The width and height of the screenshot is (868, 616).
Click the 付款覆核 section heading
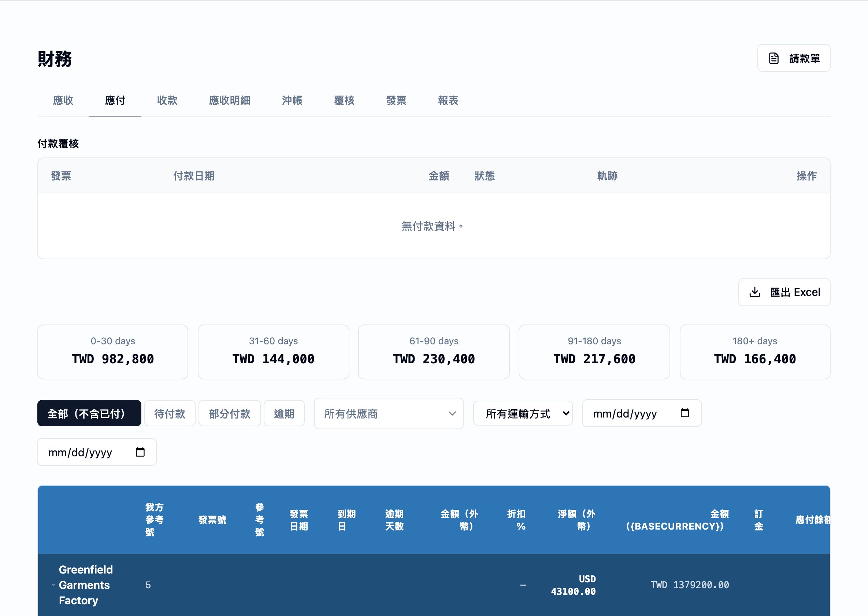pos(58,144)
